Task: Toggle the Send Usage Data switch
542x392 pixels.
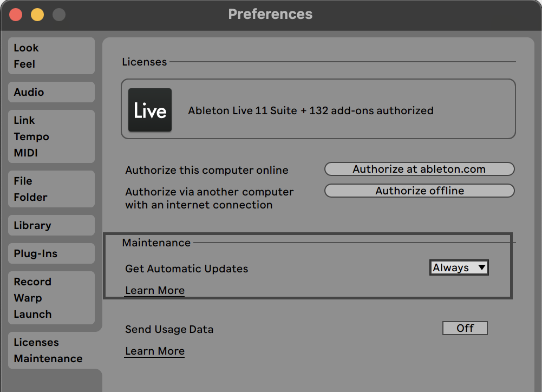Action: [x=465, y=328]
